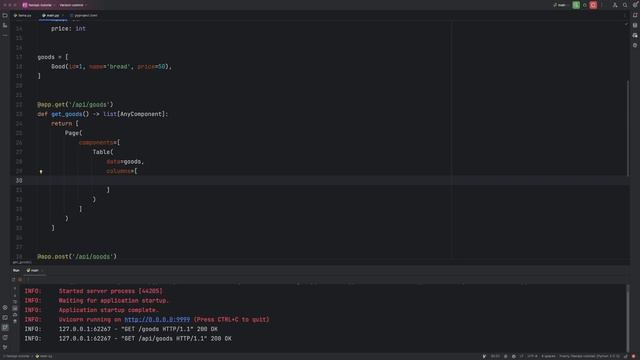The image size is (640, 360).
Task: Click the red indicator icon in status bar corner
Action: [634, 356]
